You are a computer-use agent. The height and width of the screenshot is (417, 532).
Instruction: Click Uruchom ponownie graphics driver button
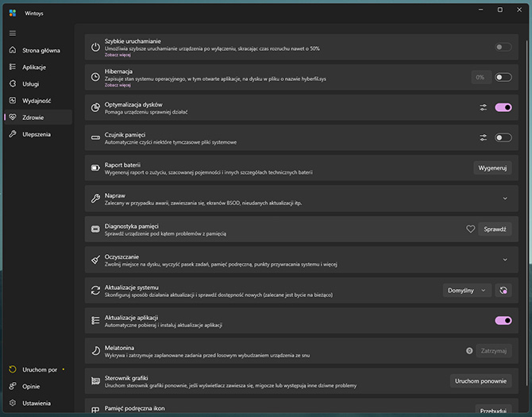[480, 381]
